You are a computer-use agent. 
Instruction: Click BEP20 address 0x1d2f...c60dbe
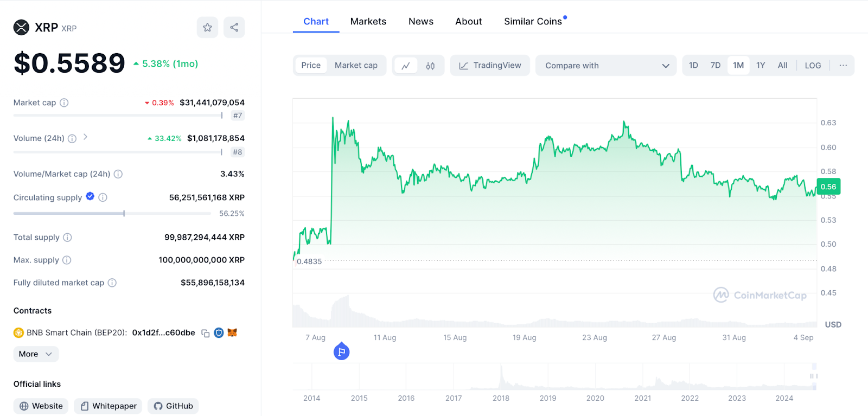(164, 332)
